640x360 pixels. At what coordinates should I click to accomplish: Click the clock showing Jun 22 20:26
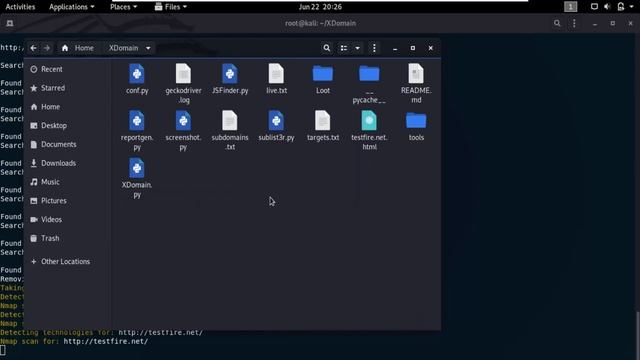(320, 7)
